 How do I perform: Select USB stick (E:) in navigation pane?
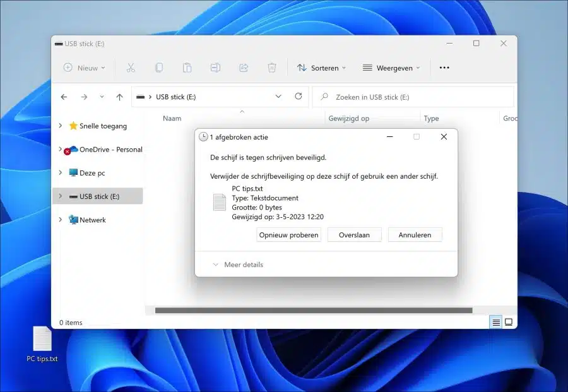pyautogui.click(x=98, y=196)
